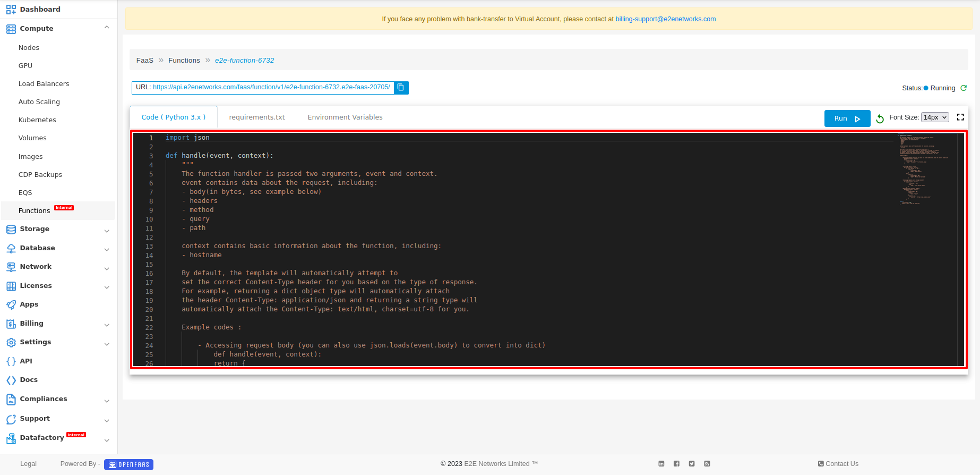Click the Compute server icon

click(11, 29)
